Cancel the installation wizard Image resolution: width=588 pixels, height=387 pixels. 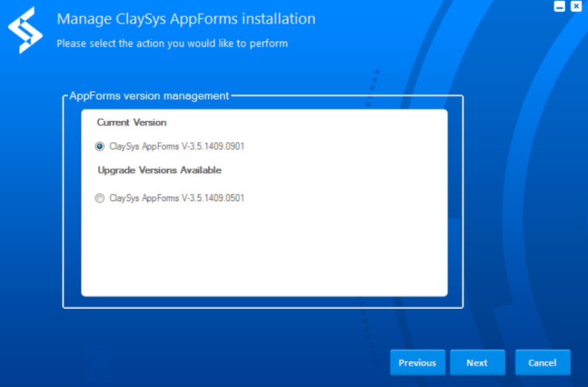pos(542,363)
